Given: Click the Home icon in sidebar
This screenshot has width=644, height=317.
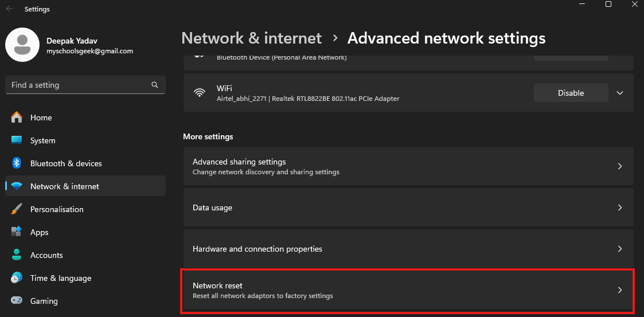Looking at the screenshot, I should (x=17, y=118).
